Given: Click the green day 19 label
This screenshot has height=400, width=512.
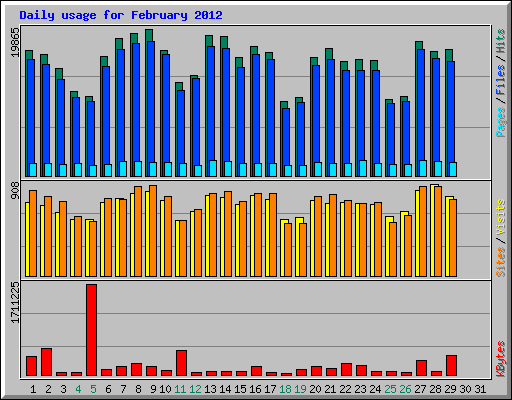Looking at the screenshot, I should [x=300, y=389].
